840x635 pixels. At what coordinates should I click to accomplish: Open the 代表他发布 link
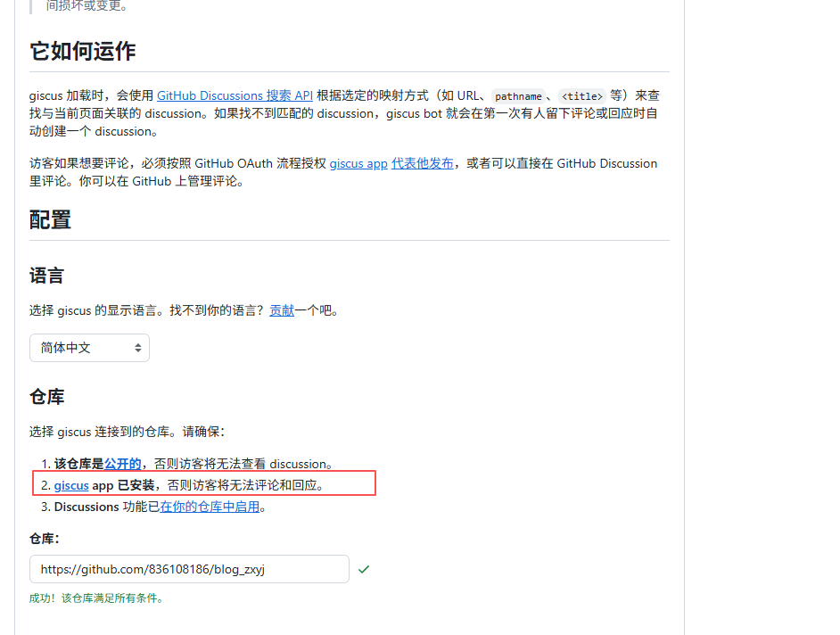[422, 163]
